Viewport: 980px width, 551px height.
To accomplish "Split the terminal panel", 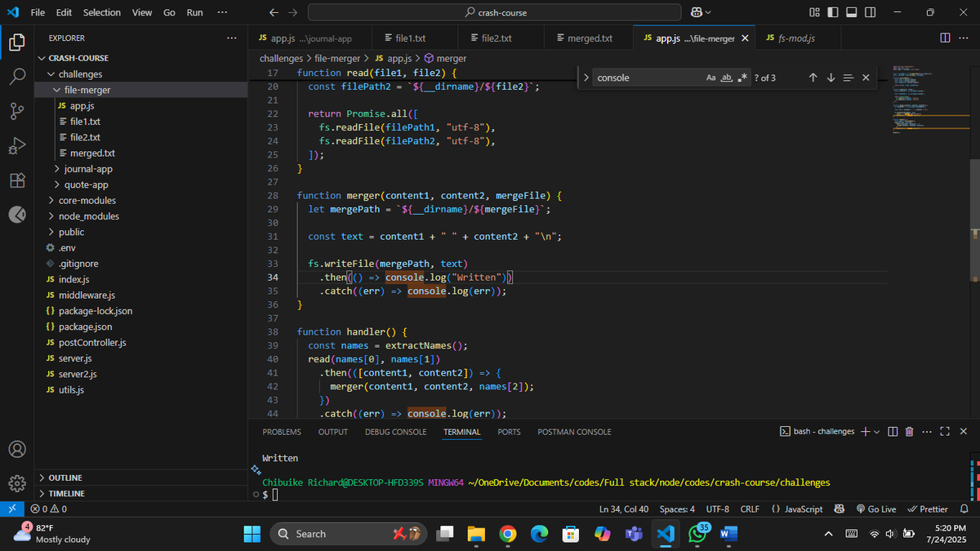I will click(x=893, y=431).
